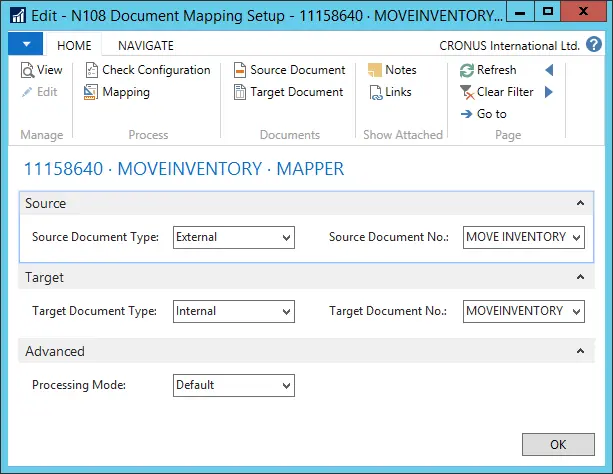Switch to the NAVIGATE tab
Screen dimensions: 613x474
[x=145, y=46]
